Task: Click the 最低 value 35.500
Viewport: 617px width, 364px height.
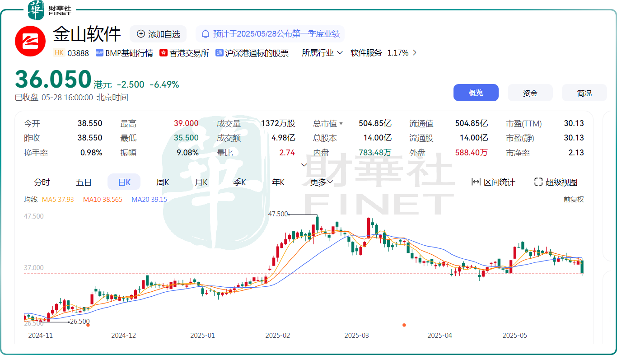Action: tap(186, 138)
